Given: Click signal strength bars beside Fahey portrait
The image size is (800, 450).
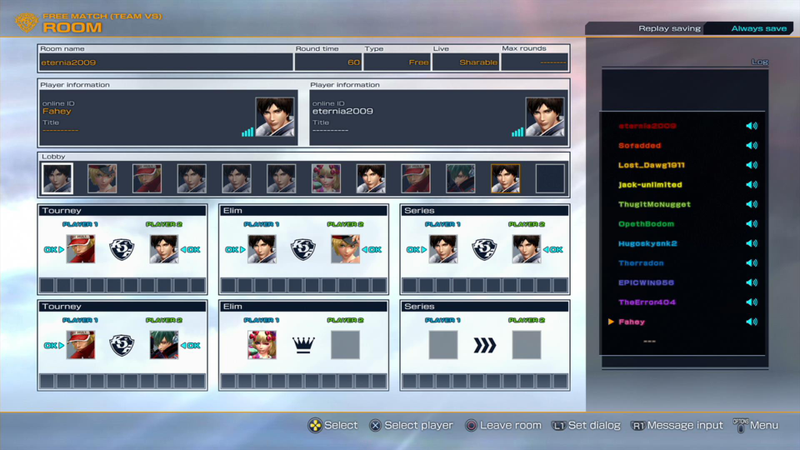Looking at the screenshot, I should (247, 132).
